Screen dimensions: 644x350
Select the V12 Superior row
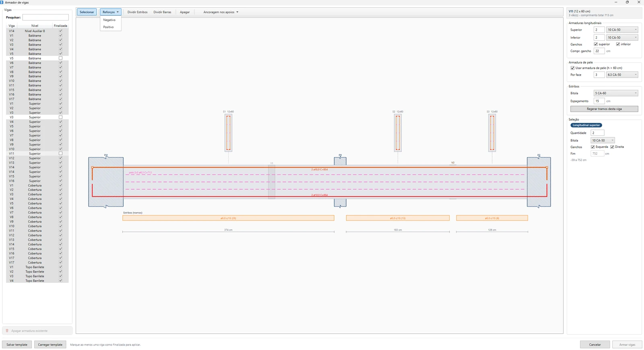[37, 158]
